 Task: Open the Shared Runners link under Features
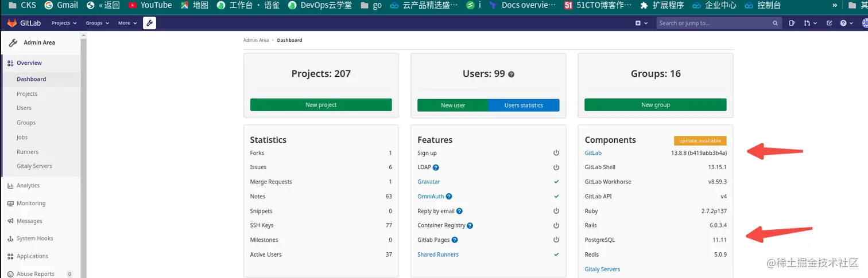[x=438, y=254]
